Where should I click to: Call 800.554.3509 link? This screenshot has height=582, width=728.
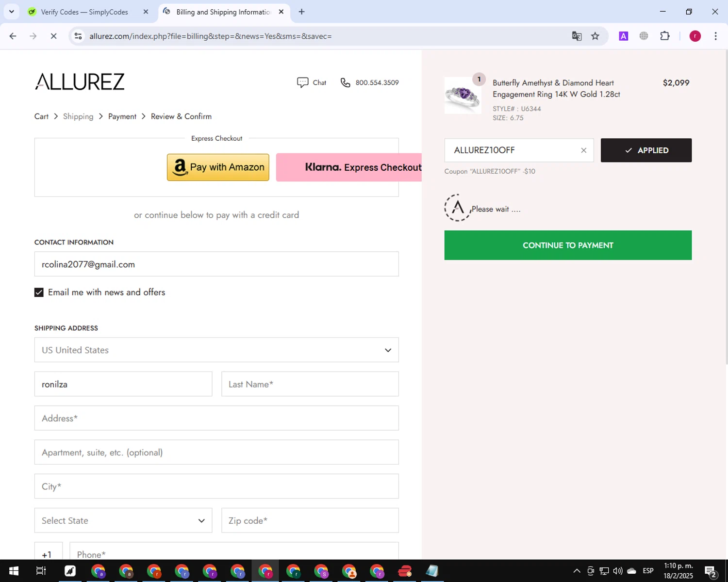pyautogui.click(x=377, y=82)
